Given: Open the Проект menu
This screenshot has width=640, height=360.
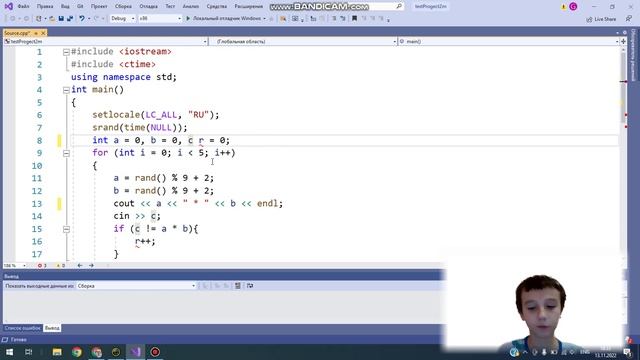Looking at the screenshot, I should click(x=99, y=7).
